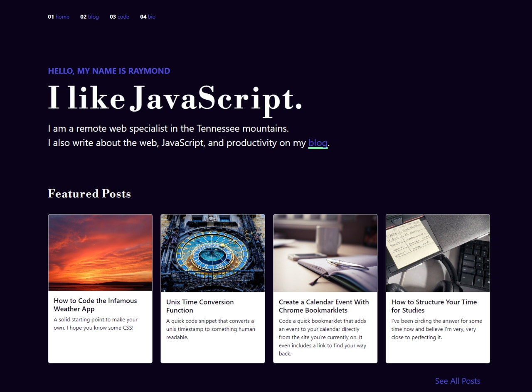Click the time for studies description text
The height and width of the screenshot is (392, 532).
coord(437,329)
